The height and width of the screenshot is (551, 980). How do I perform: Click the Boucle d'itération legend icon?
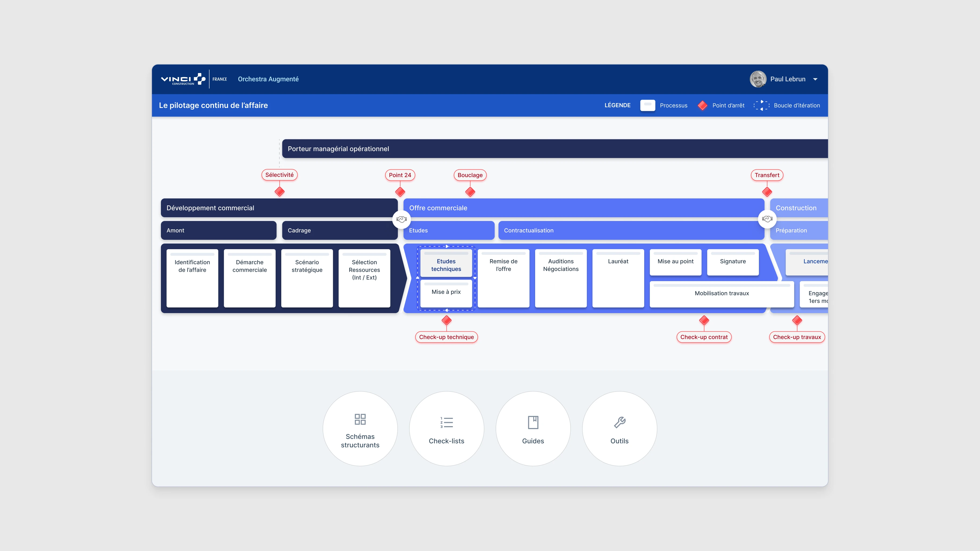pyautogui.click(x=761, y=105)
